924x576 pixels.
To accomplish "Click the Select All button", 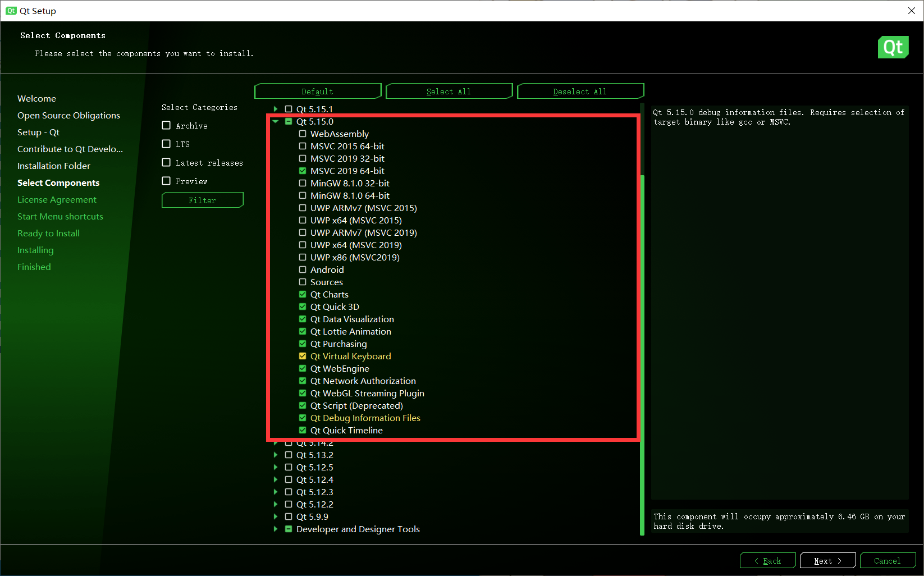I will click(x=449, y=91).
